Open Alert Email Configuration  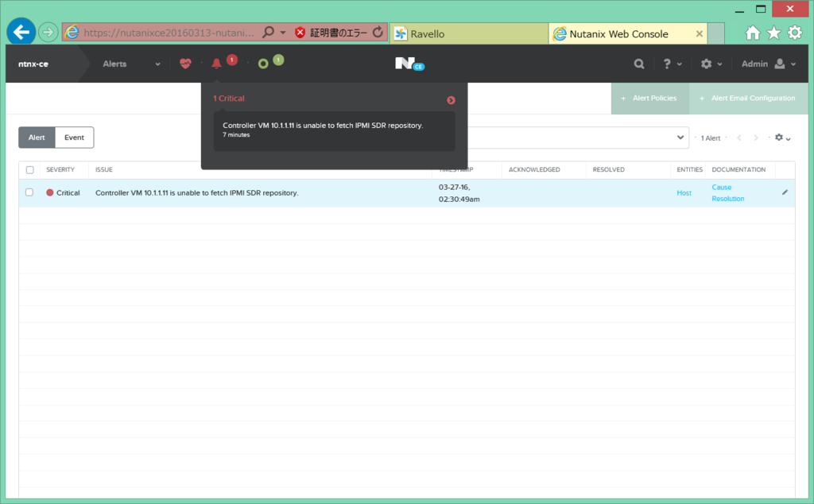(748, 98)
